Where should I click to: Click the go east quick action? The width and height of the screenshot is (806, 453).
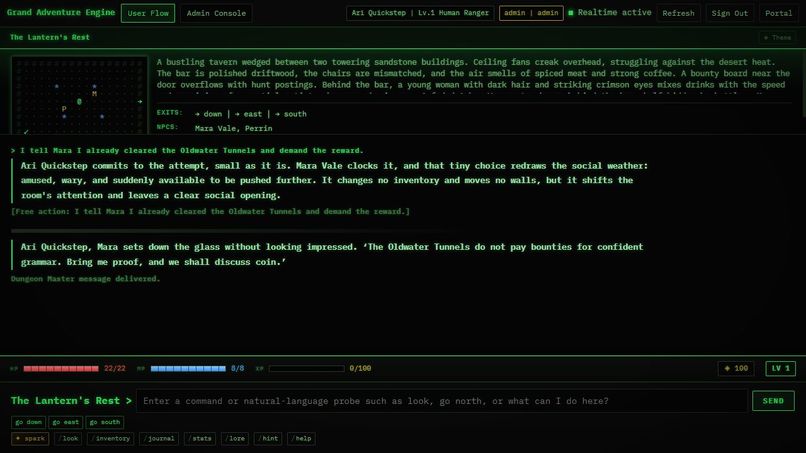coord(66,422)
